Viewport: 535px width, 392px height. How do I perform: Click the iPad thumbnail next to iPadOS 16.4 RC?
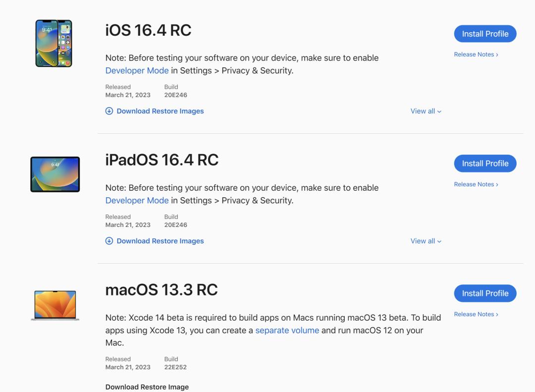pyautogui.click(x=54, y=174)
